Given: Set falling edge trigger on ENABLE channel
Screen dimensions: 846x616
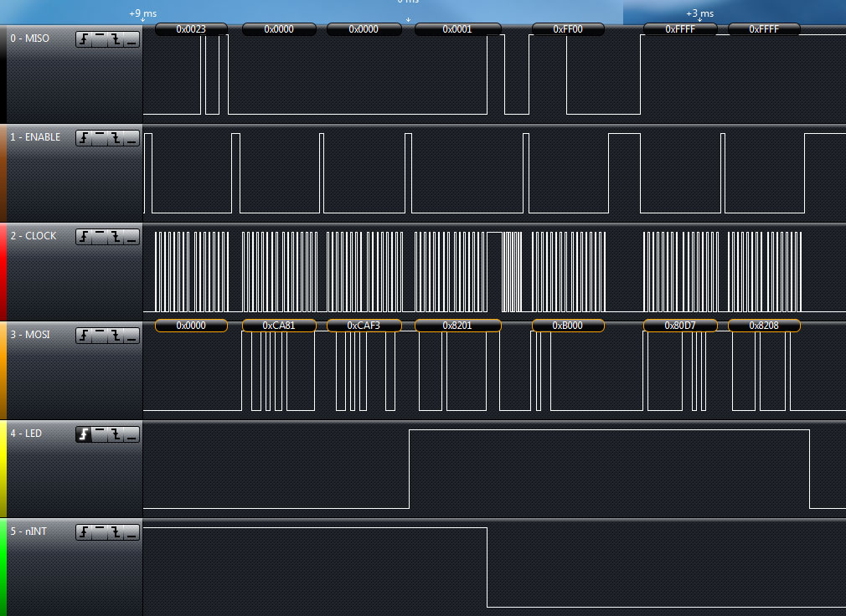Looking at the screenshot, I should 116,138.
